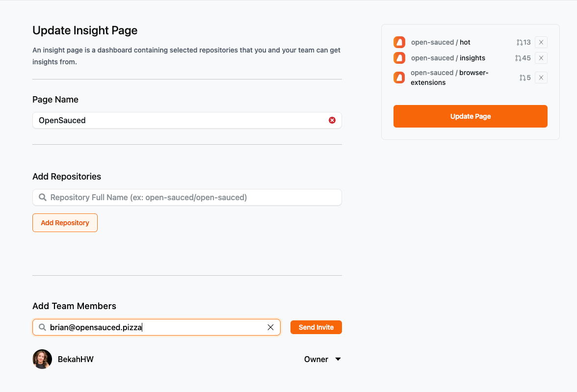
Task: Click the open-sauced / hot repository name
Action: pyautogui.click(x=441, y=42)
